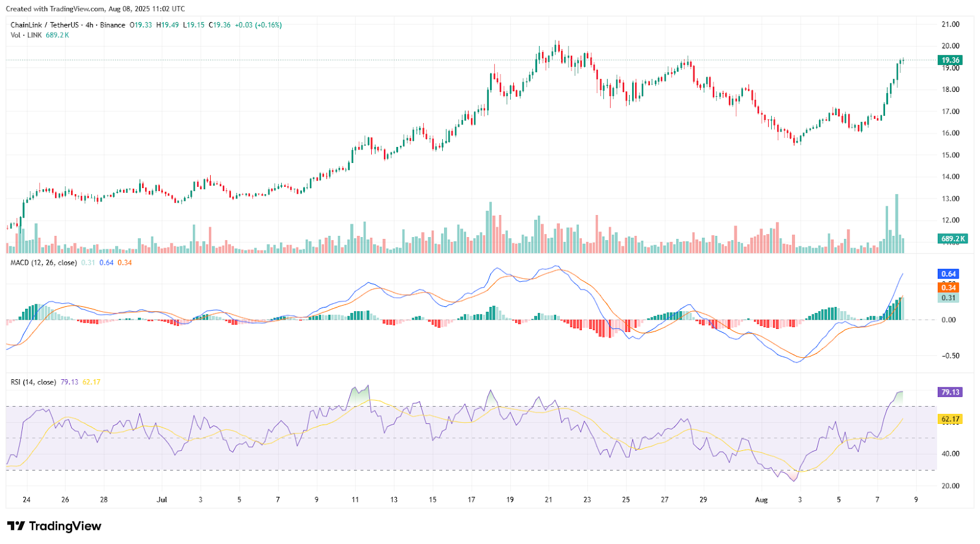This screenshot has width=980, height=544.
Task: Click the 24 date label on time axis
Action: [x=26, y=500]
